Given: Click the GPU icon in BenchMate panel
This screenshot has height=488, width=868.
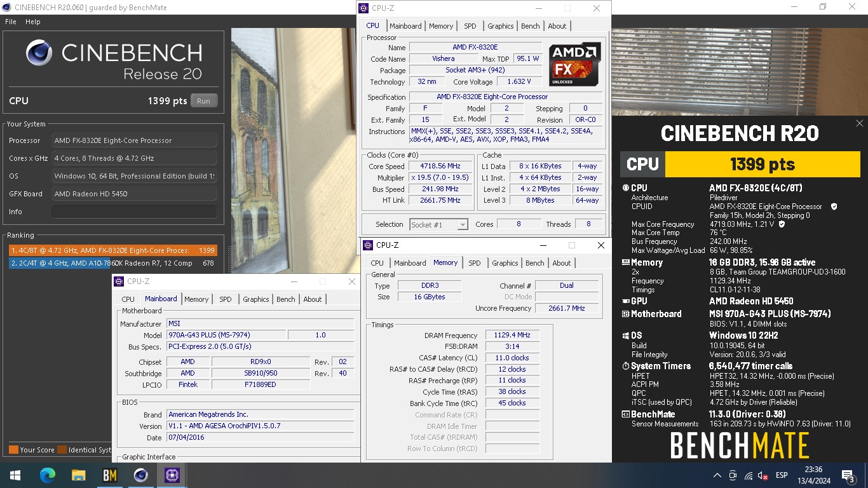Looking at the screenshot, I should coord(625,301).
